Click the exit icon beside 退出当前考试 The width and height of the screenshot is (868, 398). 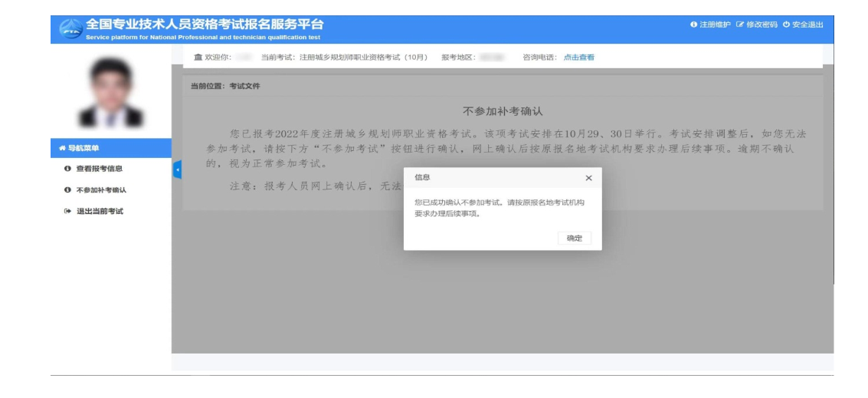coord(67,211)
